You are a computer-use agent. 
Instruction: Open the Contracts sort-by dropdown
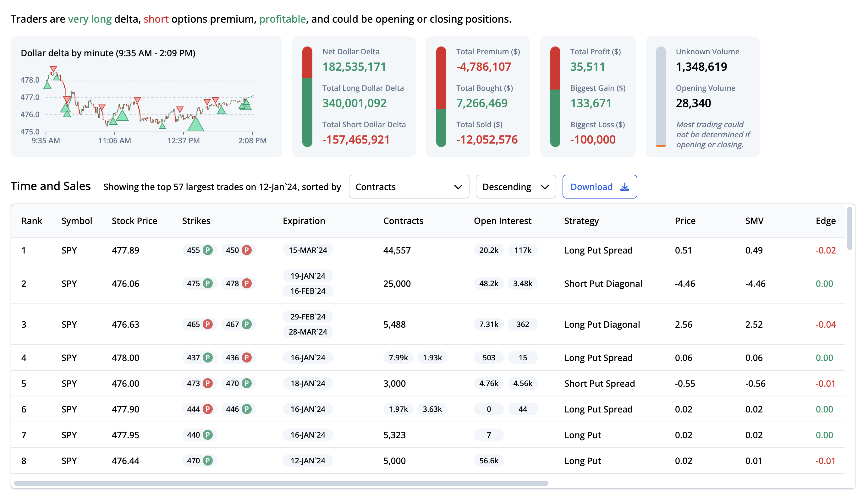(409, 187)
